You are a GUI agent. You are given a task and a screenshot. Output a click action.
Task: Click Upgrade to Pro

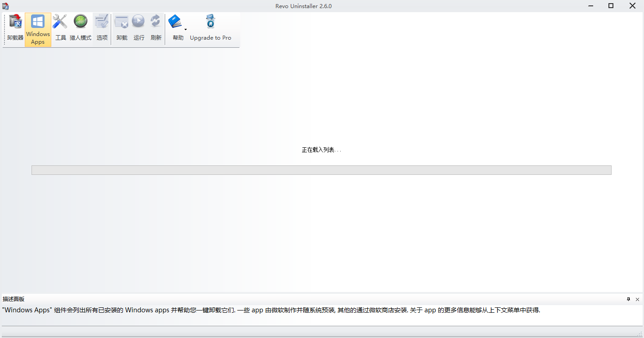[210, 29]
